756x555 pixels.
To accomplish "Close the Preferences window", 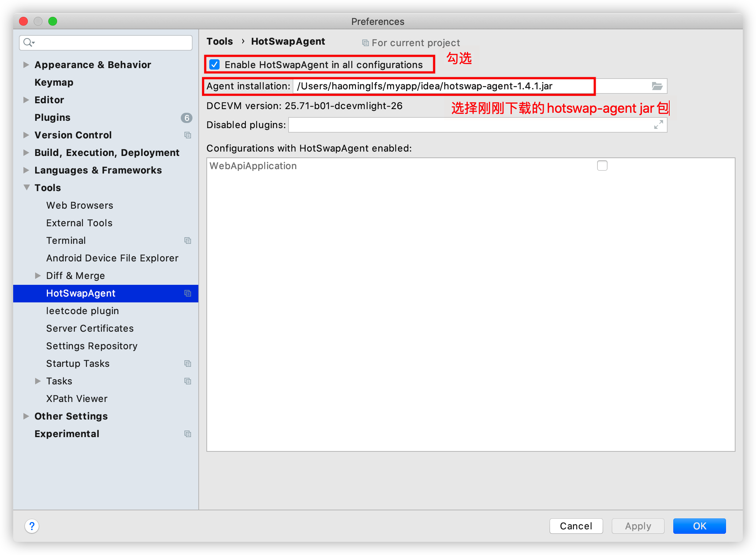I will pyautogui.click(x=23, y=21).
